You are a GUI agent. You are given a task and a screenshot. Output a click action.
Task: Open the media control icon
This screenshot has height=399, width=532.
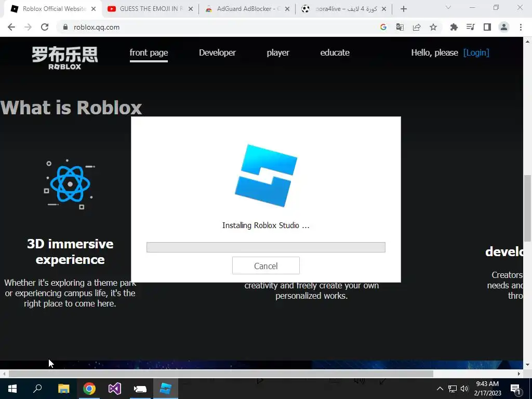tap(471, 27)
